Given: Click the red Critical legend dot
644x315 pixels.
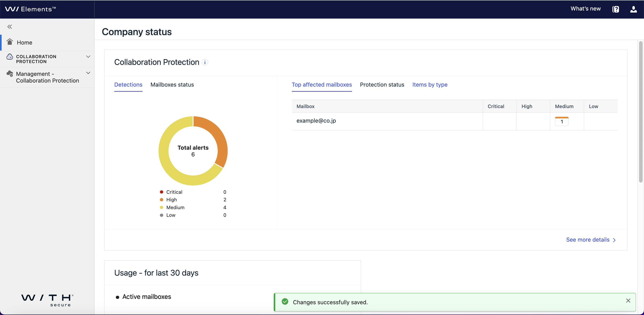Looking at the screenshot, I should tap(161, 192).
